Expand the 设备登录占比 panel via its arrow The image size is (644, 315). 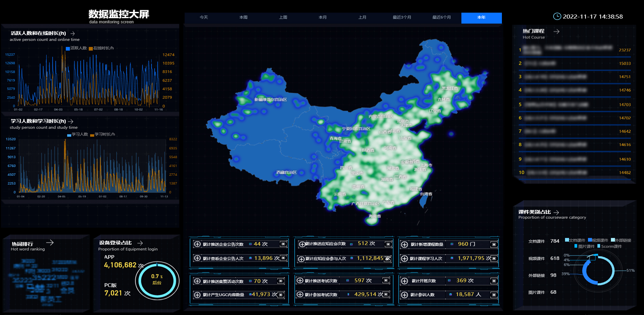click(x=140, y=243)
